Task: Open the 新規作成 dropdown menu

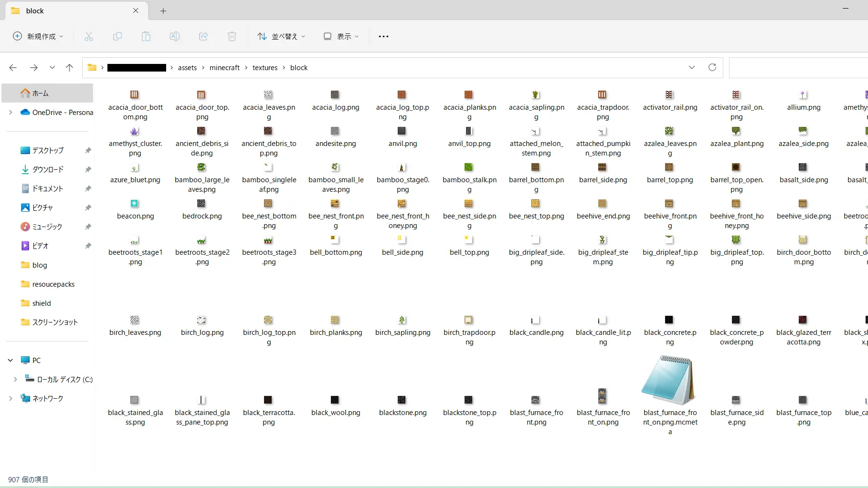Action: [x=38, y=36]
